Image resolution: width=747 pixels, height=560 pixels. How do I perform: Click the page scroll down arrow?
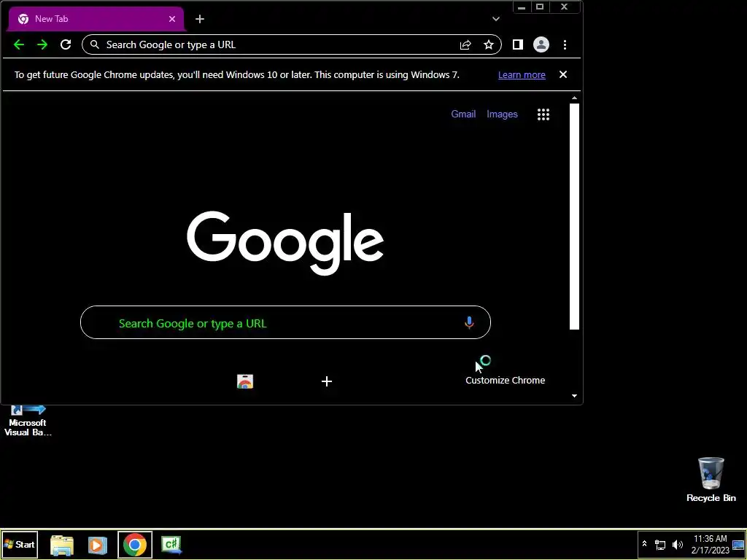[x=574, y=396]
